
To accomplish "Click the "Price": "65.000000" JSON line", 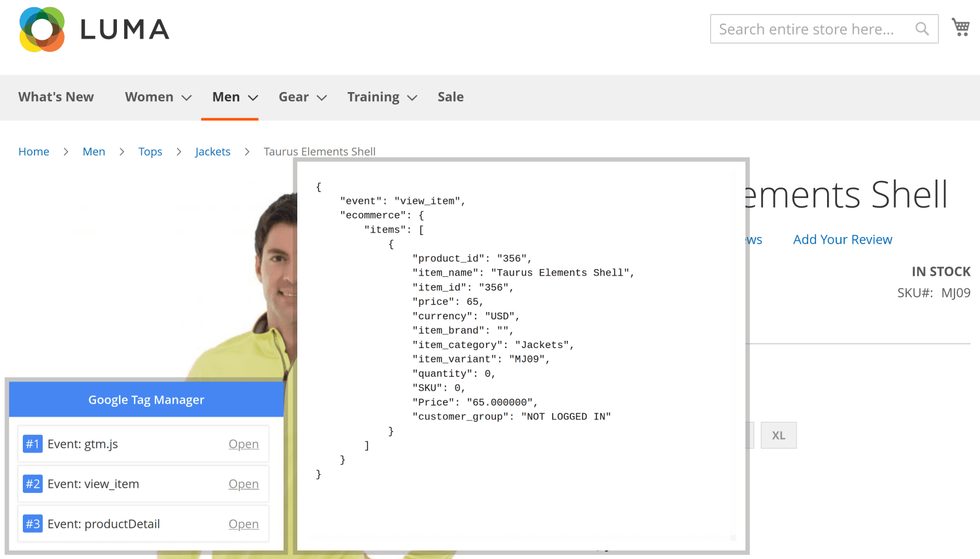I will tap(475, 402).
